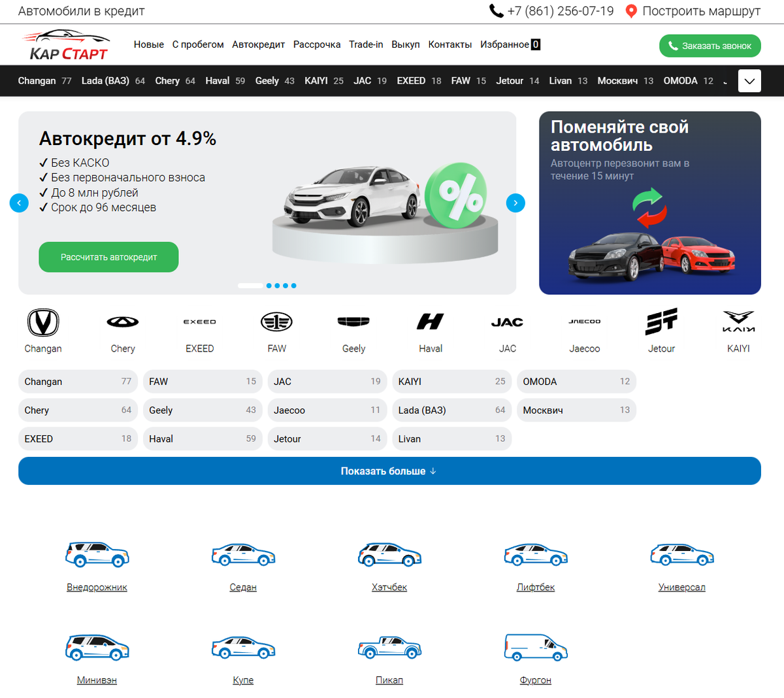784x698 pixels.
Task: Select the Хэтчбек body type icon
Action: tap(389, 554)
